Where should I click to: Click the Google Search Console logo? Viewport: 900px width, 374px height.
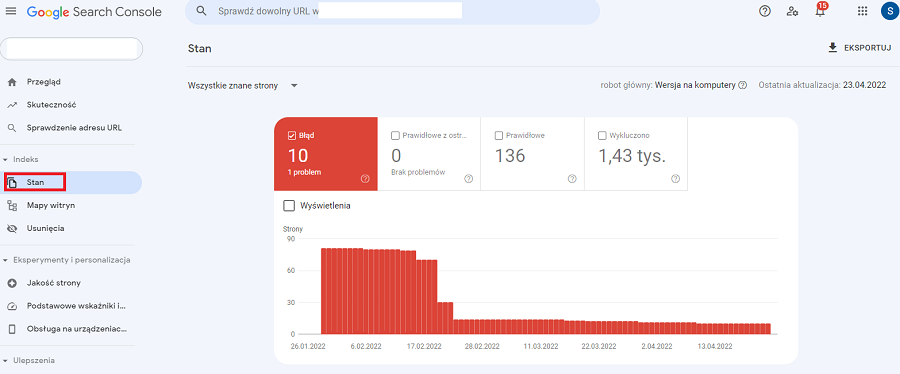pyautogui.click(x=95, y=12)
